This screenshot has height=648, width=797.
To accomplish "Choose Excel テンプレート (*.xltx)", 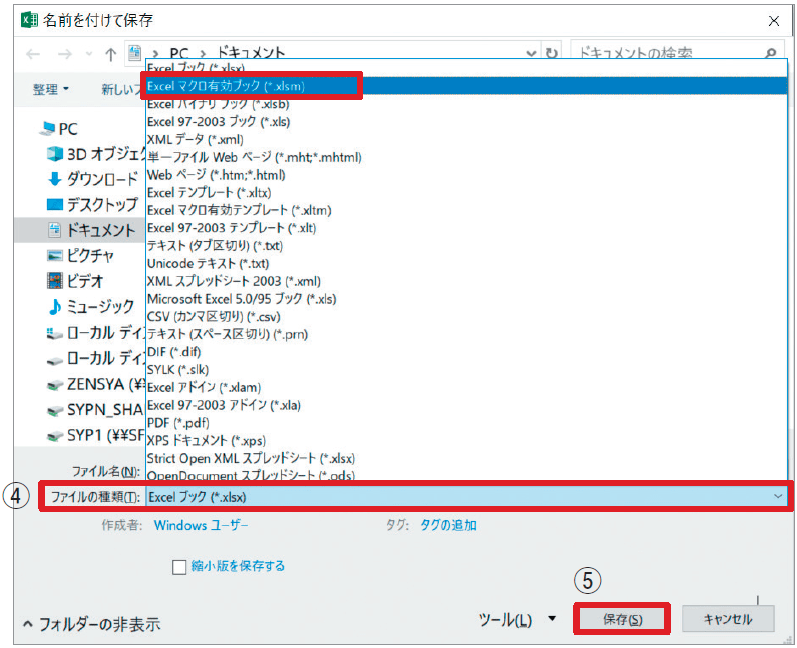I will click(466, 193).
